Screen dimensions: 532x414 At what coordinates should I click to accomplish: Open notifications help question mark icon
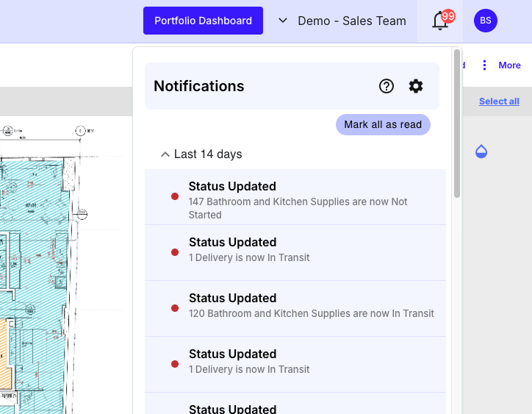(x=386, y=86)
